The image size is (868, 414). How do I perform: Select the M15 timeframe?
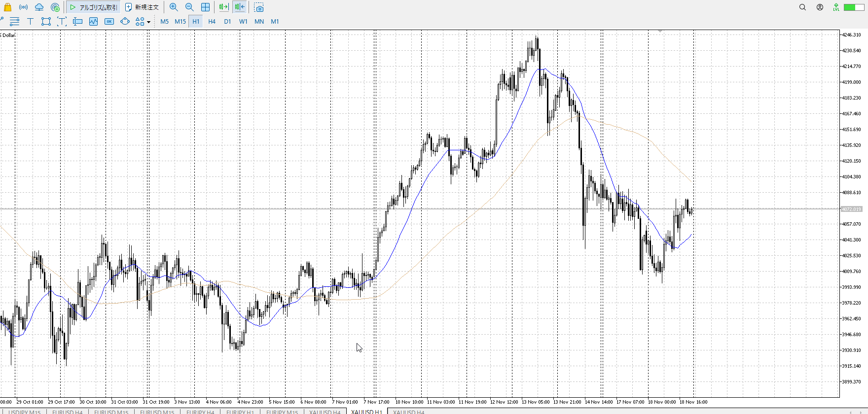[180, 22]
